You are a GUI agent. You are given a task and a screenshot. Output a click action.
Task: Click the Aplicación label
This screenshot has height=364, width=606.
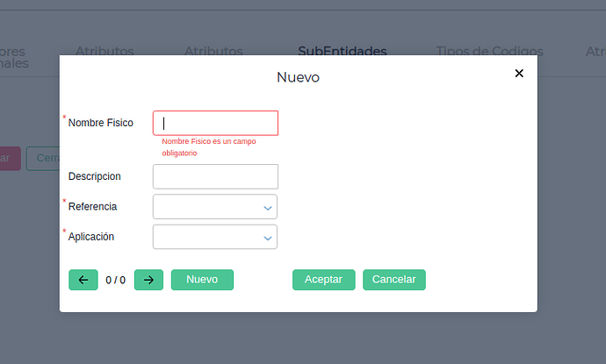coord(91,237)
